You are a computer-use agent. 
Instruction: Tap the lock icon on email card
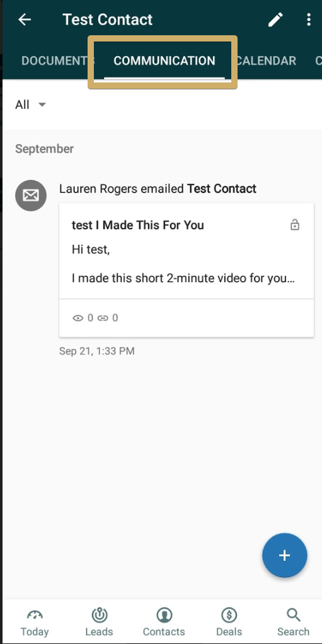click(295, 225)
